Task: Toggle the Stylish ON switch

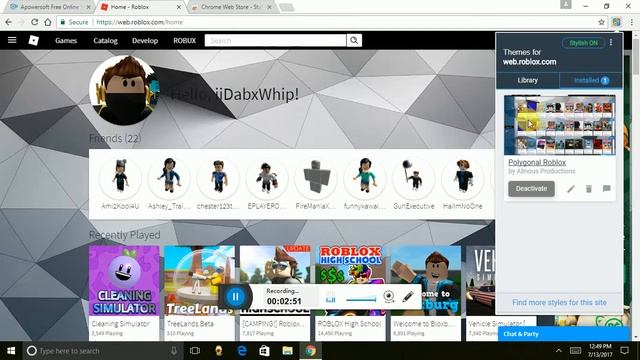Action: coord(583,43)
